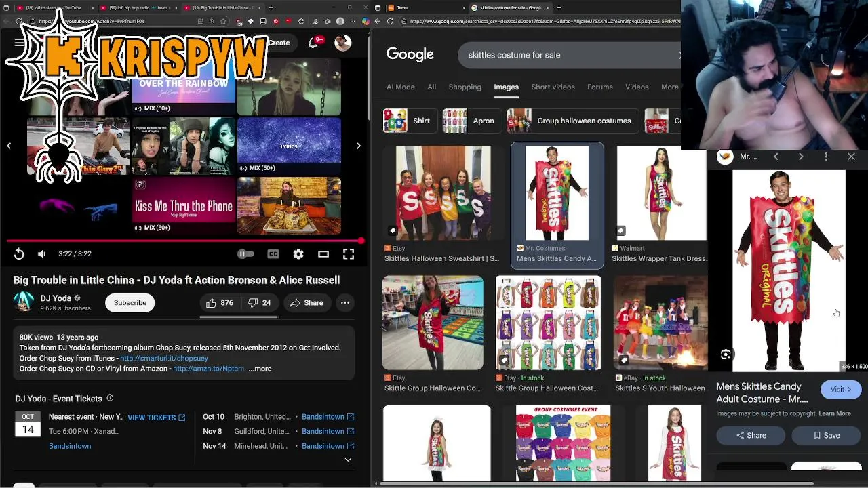Viewport: 868px width, 488px height.
Task: Open more actions menu under video
Action: point(345,303)
